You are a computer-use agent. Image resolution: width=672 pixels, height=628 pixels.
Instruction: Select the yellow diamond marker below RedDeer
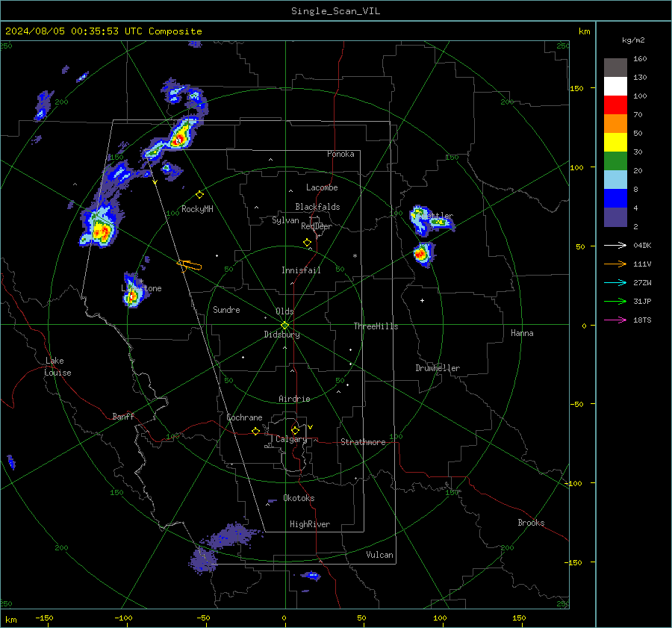point(307,243)
